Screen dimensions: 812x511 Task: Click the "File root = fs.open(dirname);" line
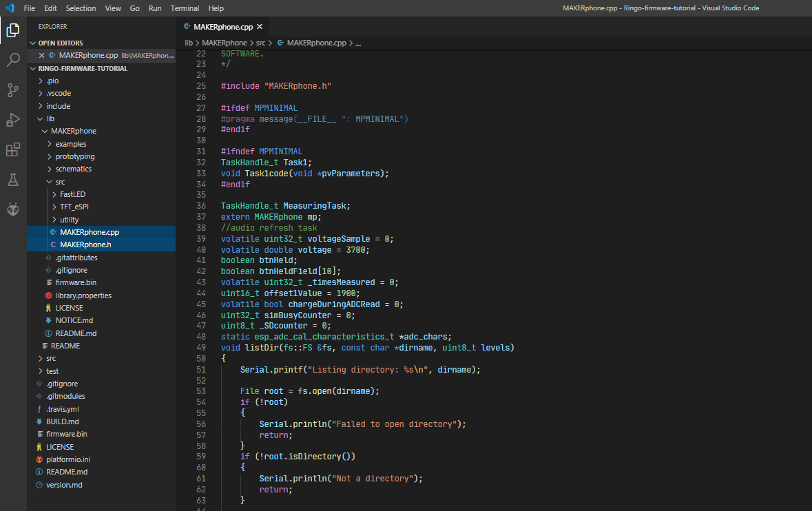310,391
